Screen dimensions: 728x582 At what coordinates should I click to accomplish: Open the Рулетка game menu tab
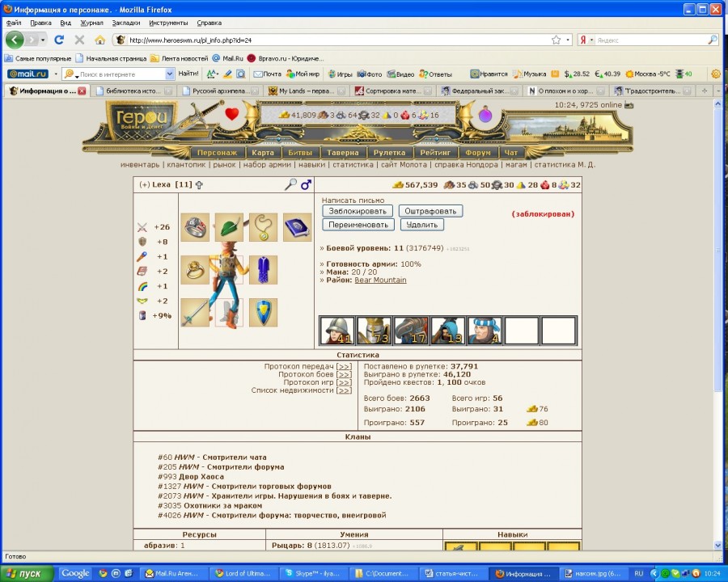(x=389, y=152)
